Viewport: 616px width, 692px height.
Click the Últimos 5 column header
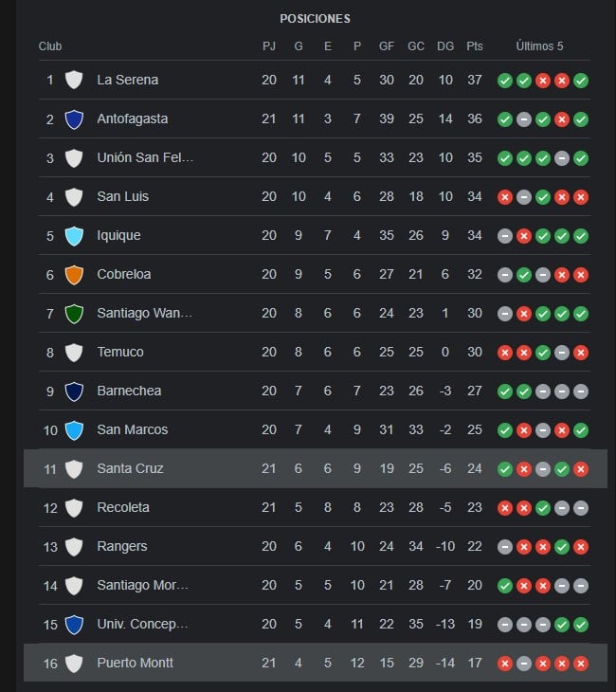point(539,46)
